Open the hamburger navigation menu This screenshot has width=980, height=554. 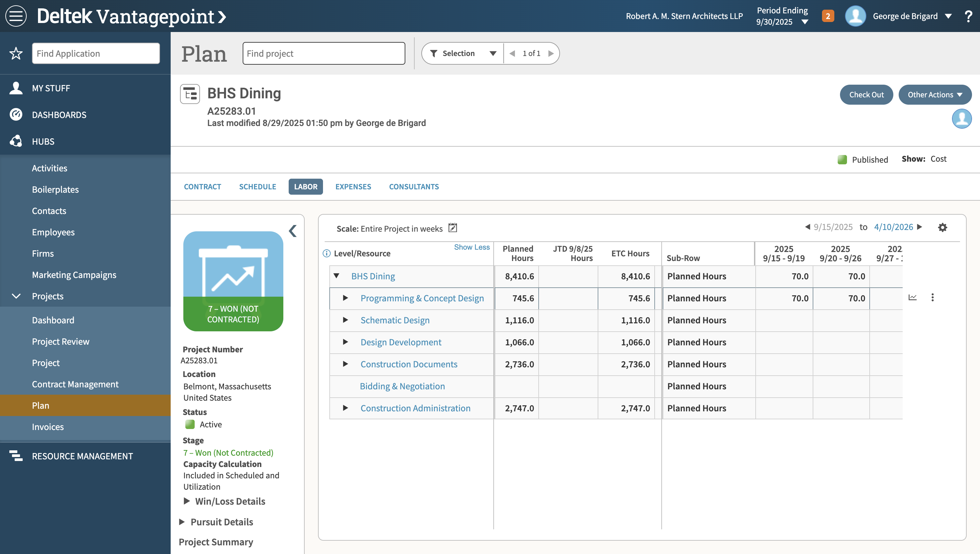16,16
